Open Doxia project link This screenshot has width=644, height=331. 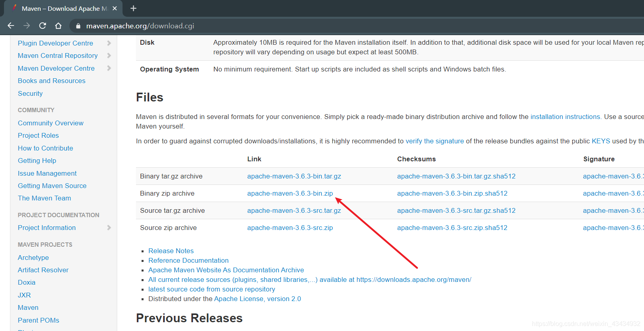pyautogui.click(x=27, y=282)
